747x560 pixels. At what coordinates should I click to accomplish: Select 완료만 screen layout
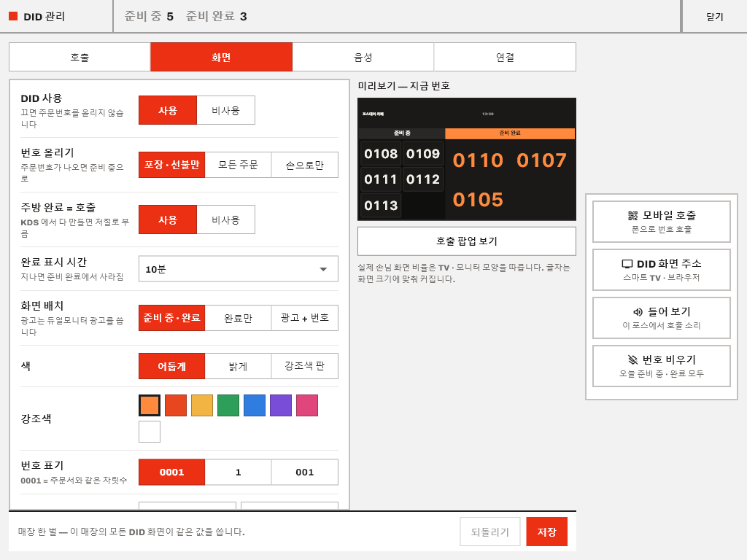point(239,318)
